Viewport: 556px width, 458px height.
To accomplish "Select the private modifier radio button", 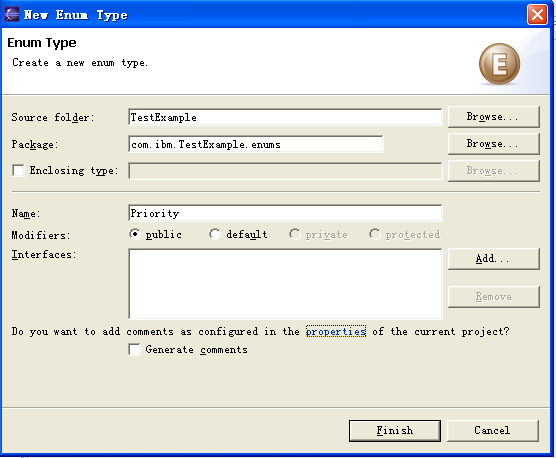I will (295, 234).
